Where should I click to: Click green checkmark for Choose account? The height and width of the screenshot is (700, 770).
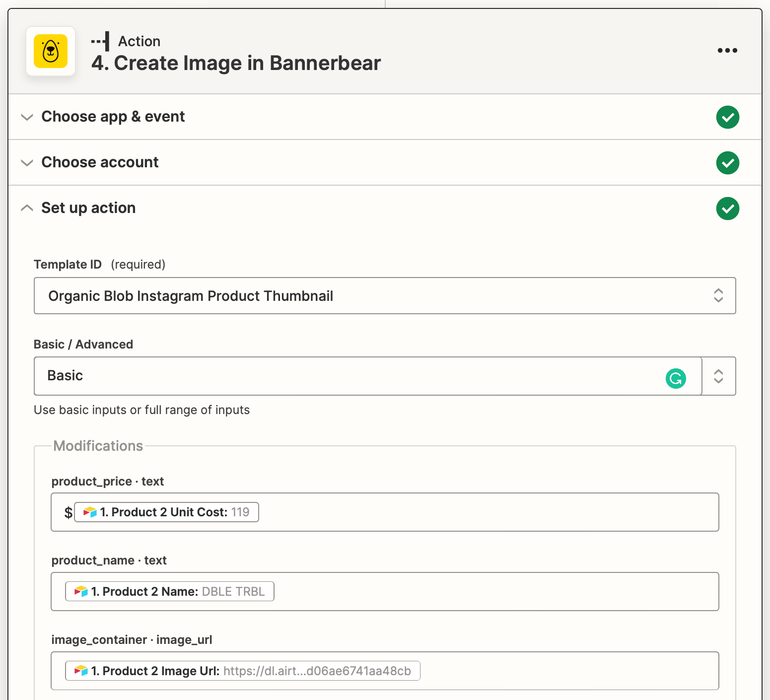(727, 163)
